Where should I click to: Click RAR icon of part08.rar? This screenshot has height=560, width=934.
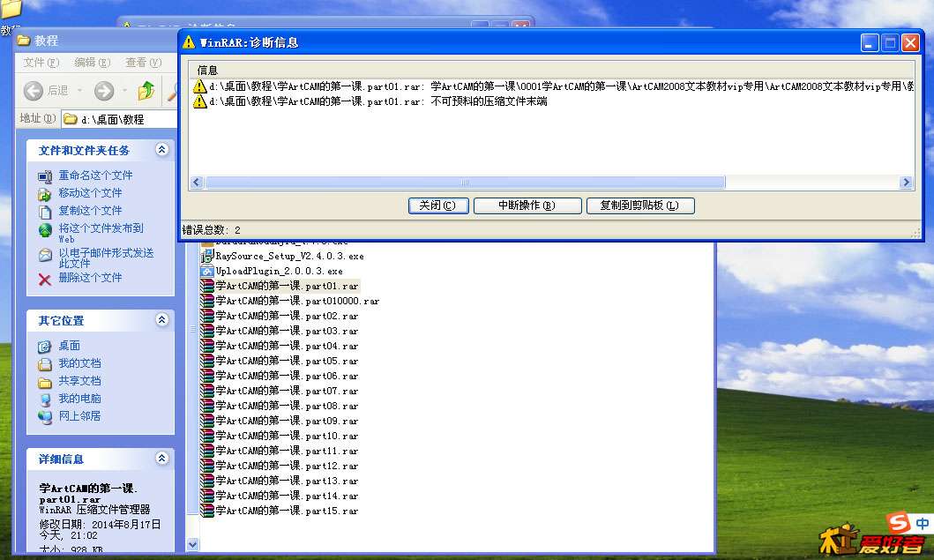coord(206,406)
